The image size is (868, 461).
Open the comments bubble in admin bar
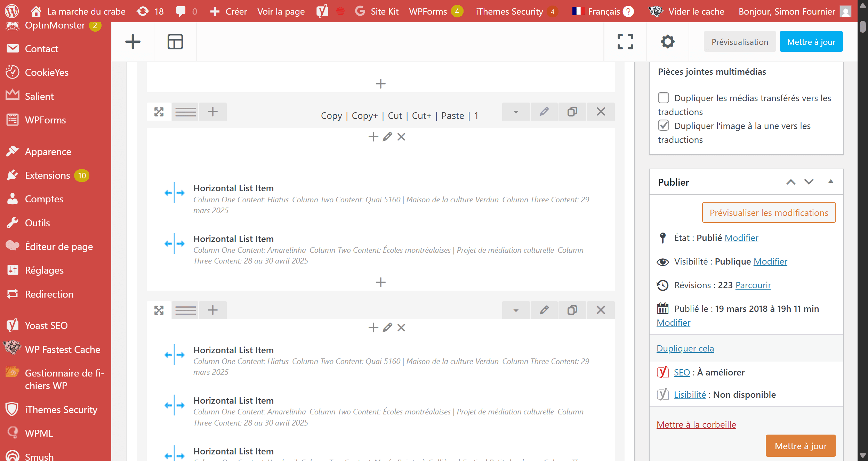point(187,11)
